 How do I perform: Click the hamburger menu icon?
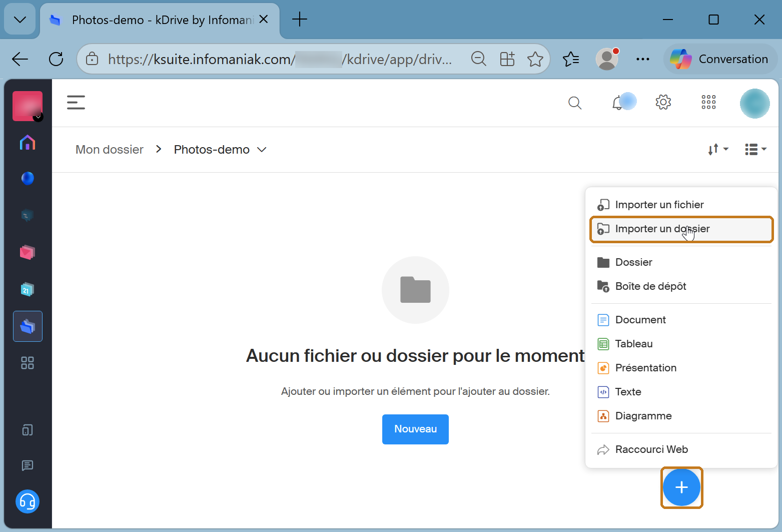click(x=76, y=103)
